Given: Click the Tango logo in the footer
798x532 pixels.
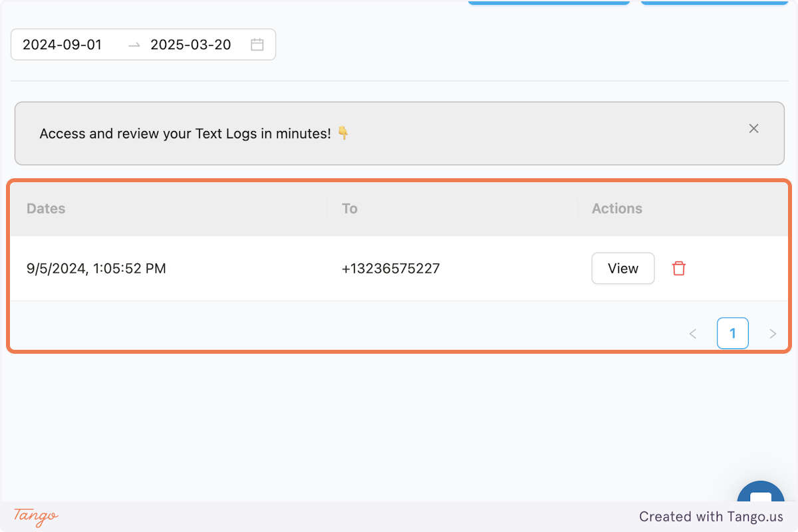Looking at the screenshot, I should [x=34, y=517].
